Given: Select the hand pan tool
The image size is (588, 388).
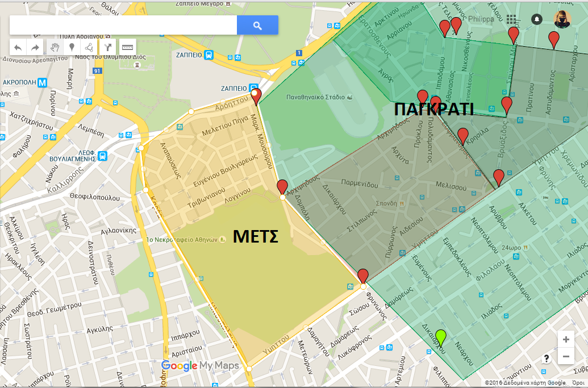Looking at the screenshot, I should click(55, 47).
